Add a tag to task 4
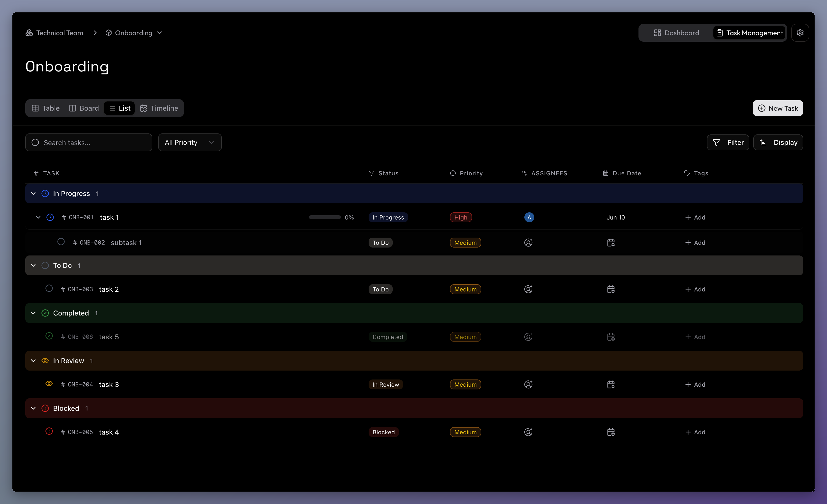 click(695, 432)
